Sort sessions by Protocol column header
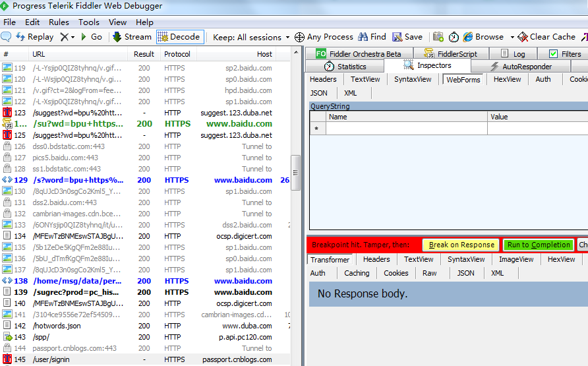Screen dimensions: 588x366 178,54
